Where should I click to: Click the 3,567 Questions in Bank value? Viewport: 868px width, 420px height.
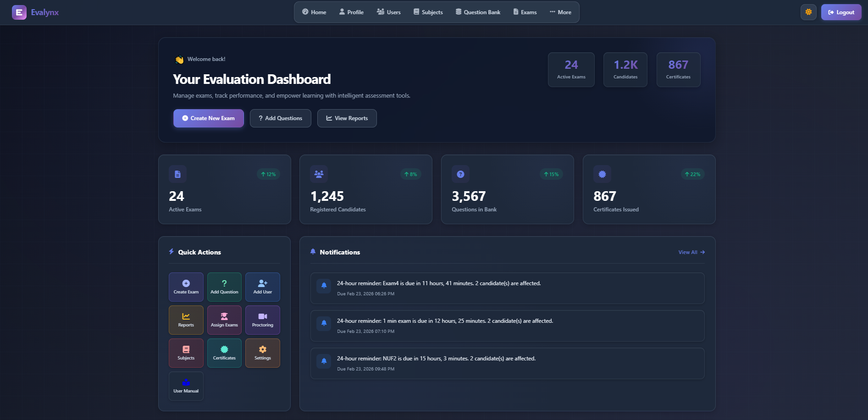[x=469, y=196]
